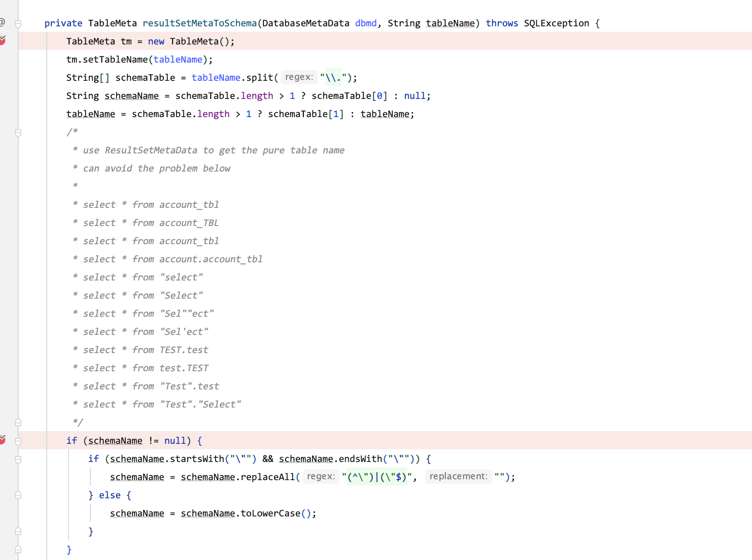This screenshot has height=560, width=752.
Task: Click the endsWith method call
Action: click(x=361, y=459)
